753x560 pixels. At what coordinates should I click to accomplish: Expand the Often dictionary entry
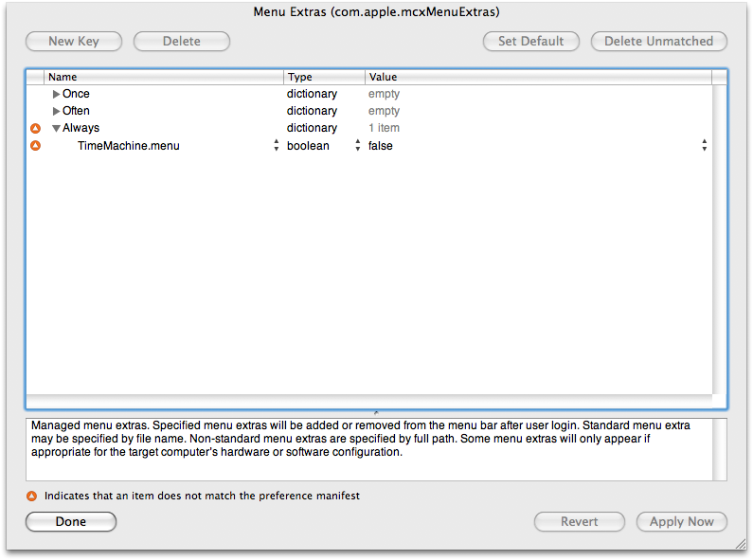point(57,111)
